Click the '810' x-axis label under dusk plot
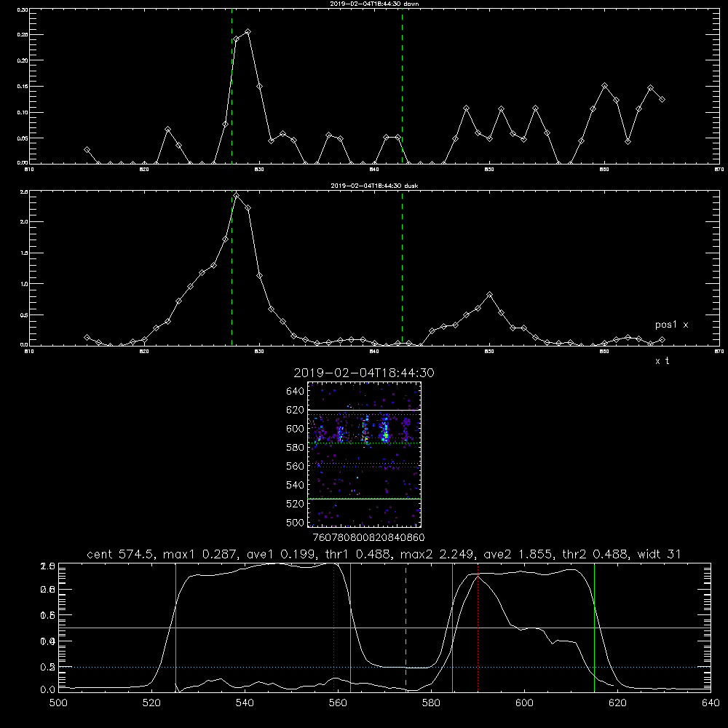The width and height of the screenshot is (728, 728). (29, 352)
